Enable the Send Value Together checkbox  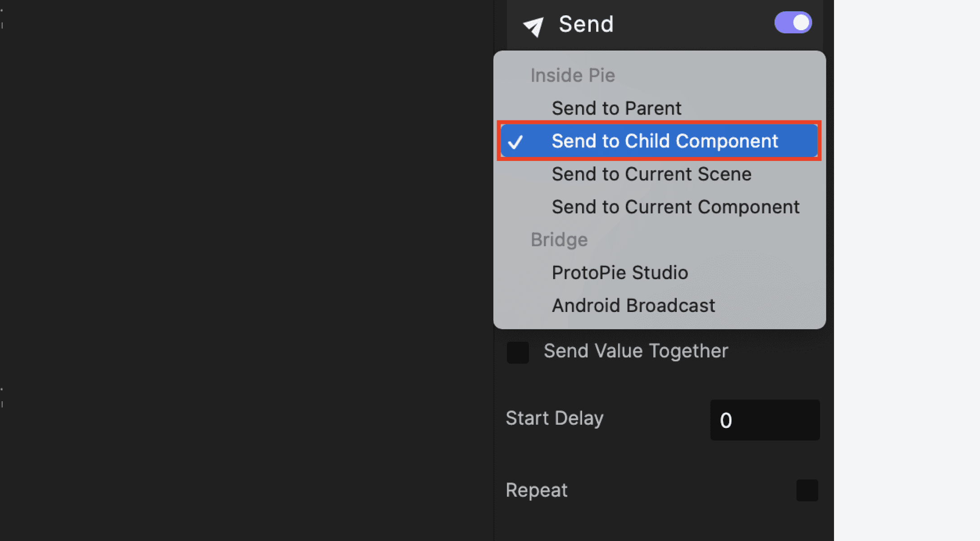pyautogui.click(x=517, y=353)
